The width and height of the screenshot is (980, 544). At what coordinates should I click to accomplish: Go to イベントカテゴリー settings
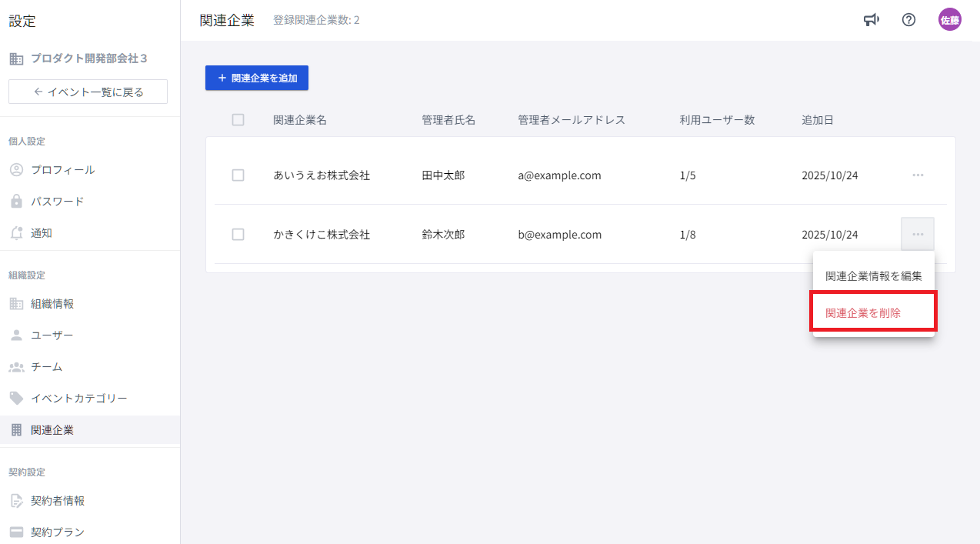(78, 399)
